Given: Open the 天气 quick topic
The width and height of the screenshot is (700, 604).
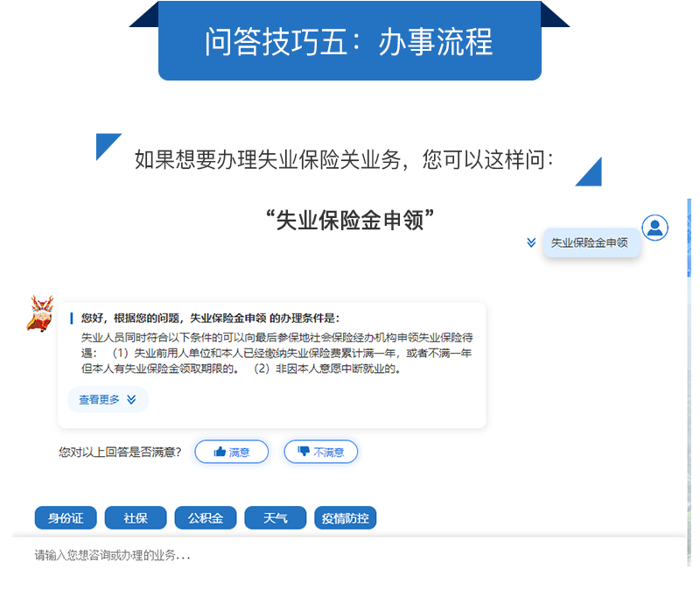Looking at the screenshot, I should (x=276, y=518).
